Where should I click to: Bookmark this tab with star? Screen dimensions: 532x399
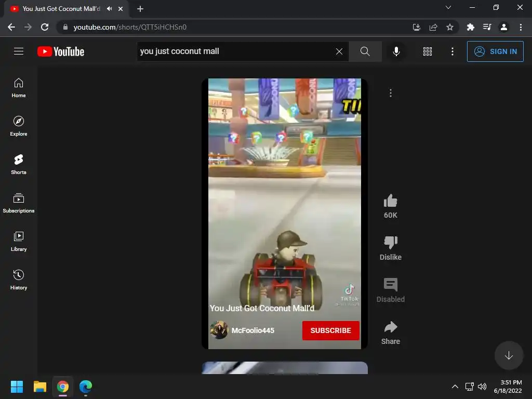[450, 27]
